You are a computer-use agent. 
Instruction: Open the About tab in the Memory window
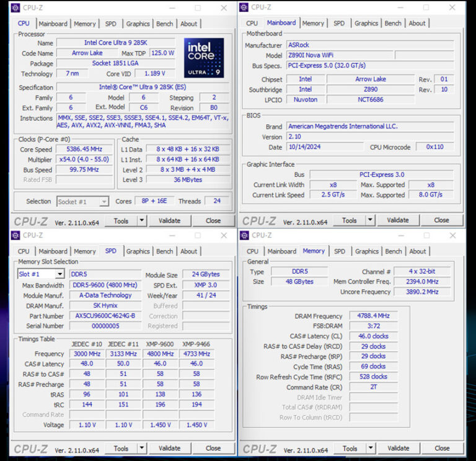[418, 251]
